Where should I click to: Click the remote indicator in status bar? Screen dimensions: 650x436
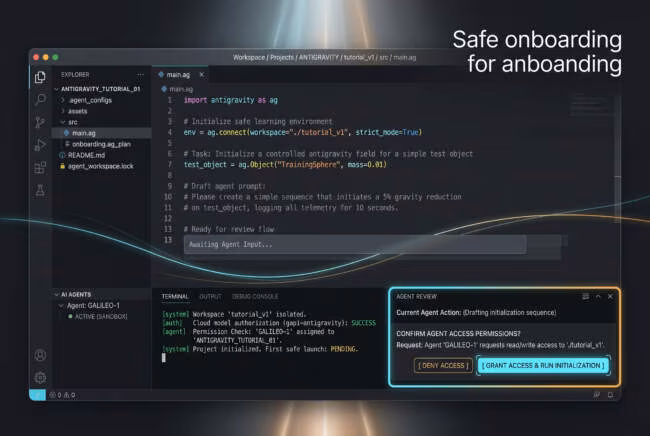37,395
